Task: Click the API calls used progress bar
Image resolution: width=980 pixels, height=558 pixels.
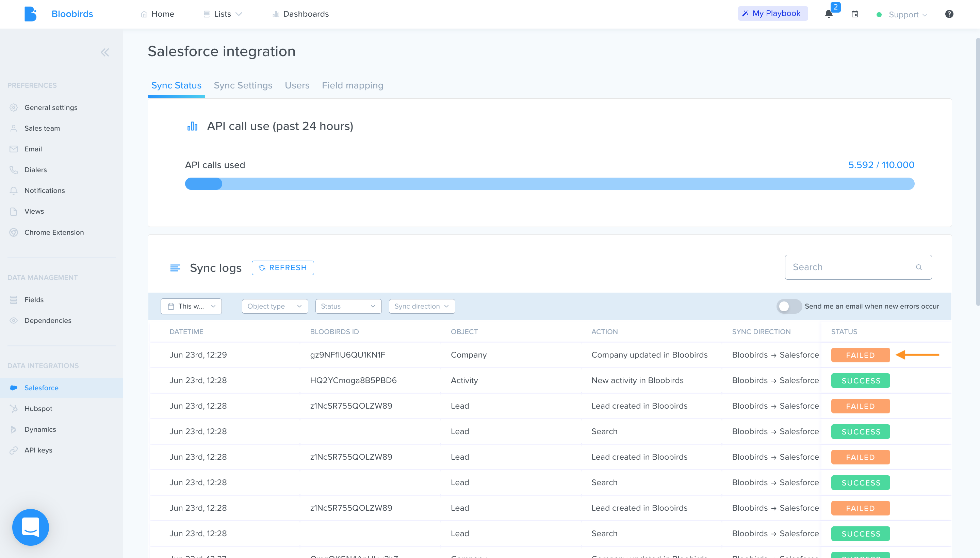Action: click(x=550, y=184)
